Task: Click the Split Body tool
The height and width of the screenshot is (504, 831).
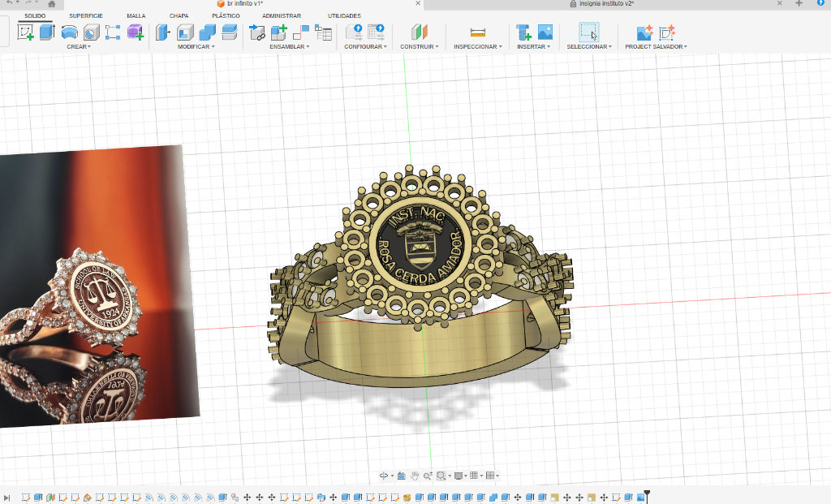Action: [x=229, y=32]
